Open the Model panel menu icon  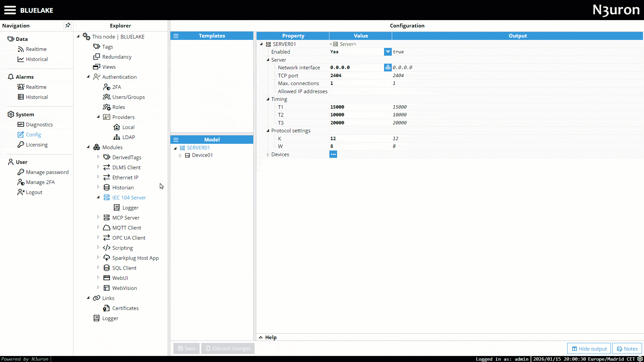coord(176,140)
